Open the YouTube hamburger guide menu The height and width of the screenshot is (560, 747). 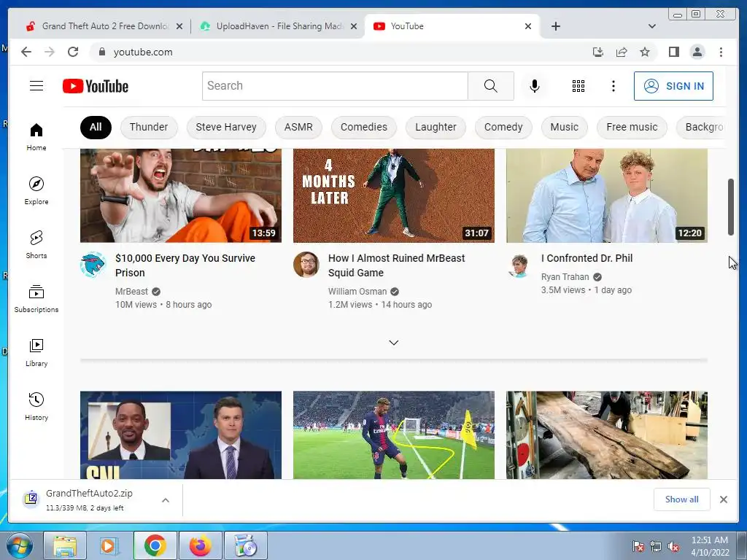coord(36,86)
